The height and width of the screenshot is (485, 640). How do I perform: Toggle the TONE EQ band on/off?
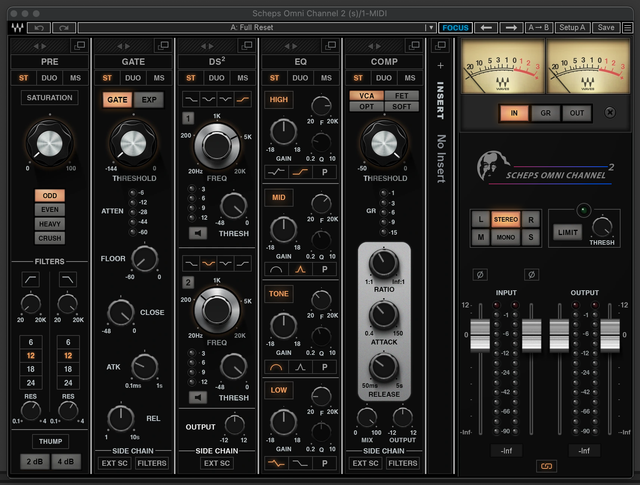[279, 294]
